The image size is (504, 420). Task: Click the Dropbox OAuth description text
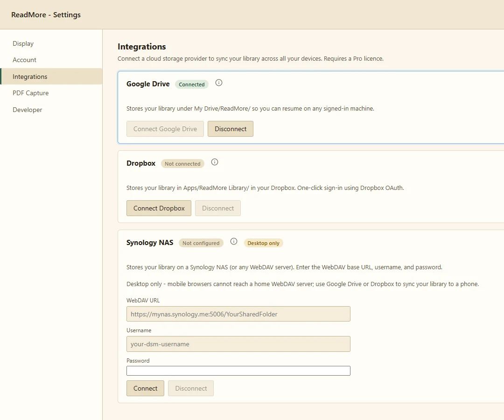coord(265,188)
